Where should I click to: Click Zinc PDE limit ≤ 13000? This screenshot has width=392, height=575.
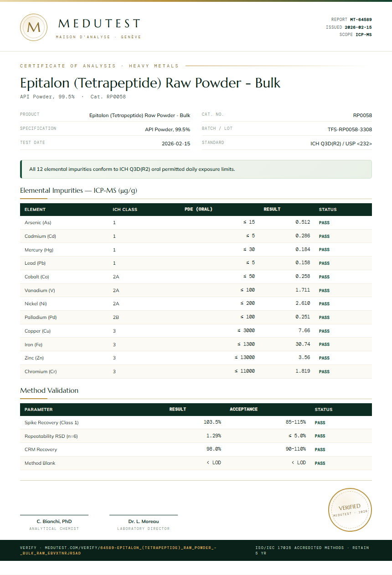245,358
